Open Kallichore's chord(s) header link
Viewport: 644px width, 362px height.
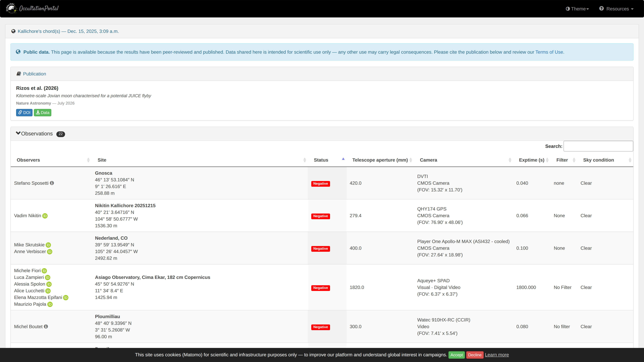coord(68,31)
